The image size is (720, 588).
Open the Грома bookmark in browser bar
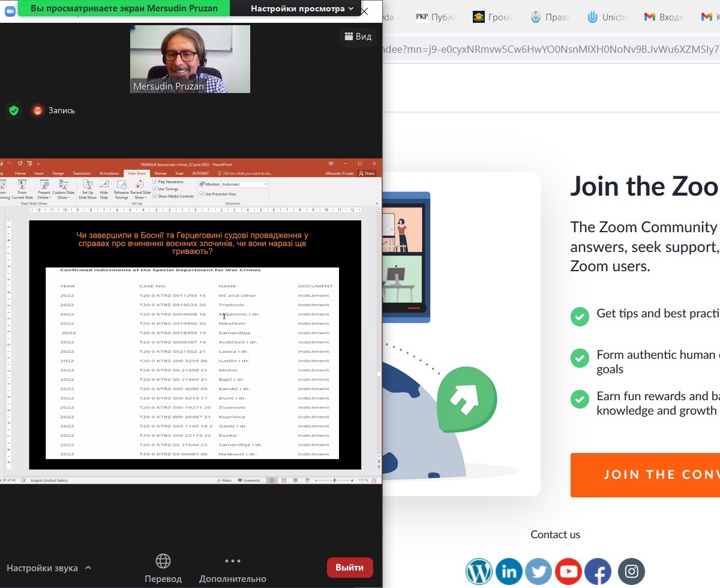pyautogui.click(x=493, y=17)
